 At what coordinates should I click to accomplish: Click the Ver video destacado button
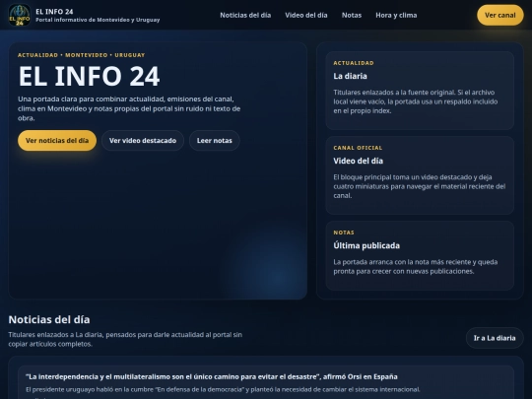pyautogui.click(x=143, y=141)
